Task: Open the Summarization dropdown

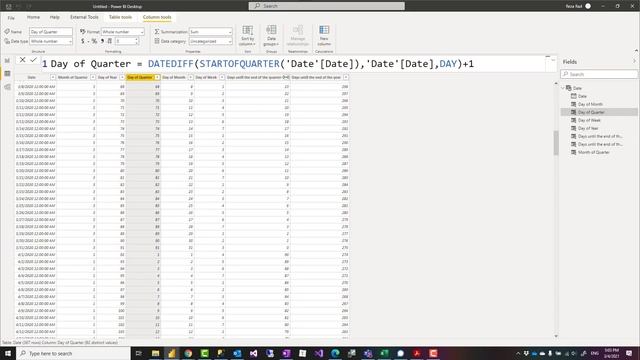Action: click(211, 31)
